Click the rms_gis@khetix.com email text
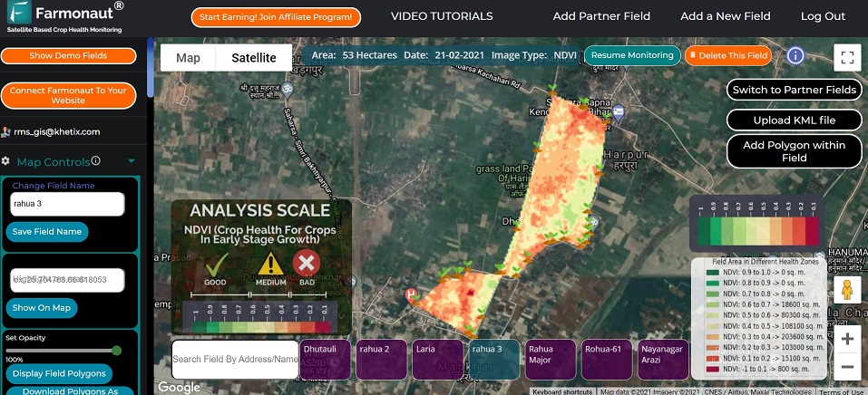 [56, 131]
